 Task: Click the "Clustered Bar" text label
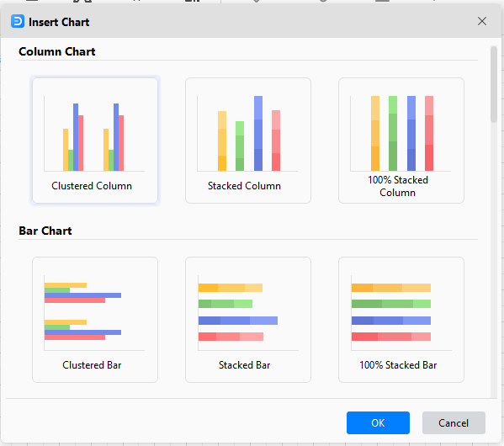pyautogui.click(x=92, y=365)
